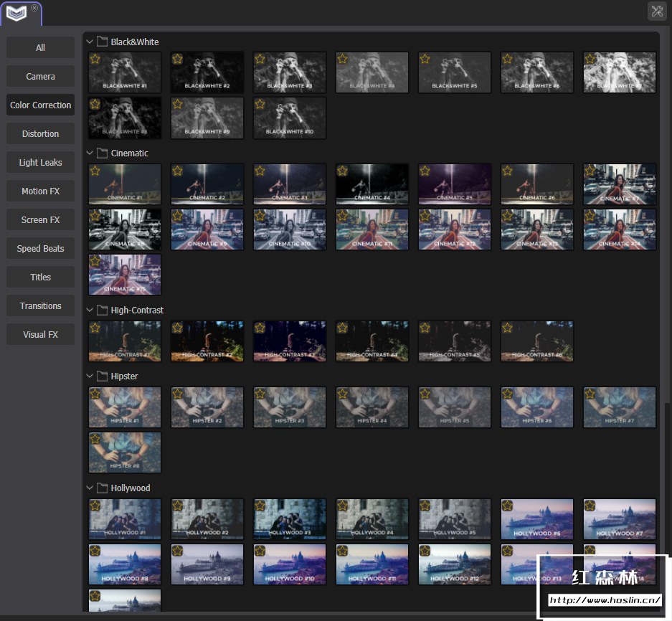Screen dimensions: 672x621
Task: Switch to the Distortion category
Action: 40,133
